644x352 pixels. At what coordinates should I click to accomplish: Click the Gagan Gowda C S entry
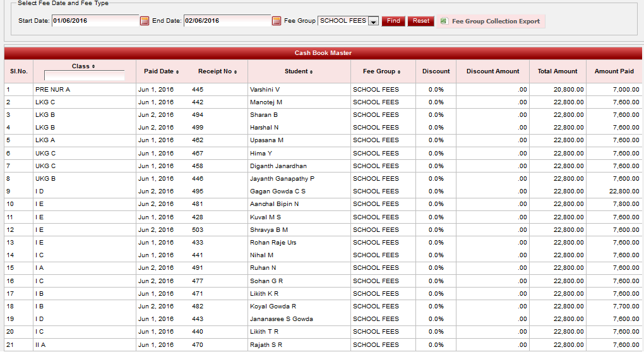click(x=277, y=191)
